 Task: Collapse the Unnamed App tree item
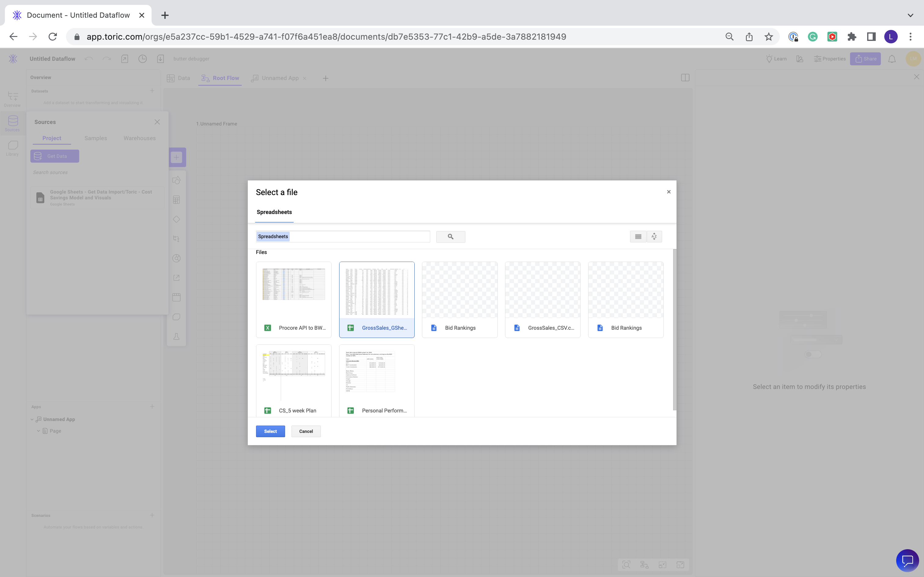[32, 419]
